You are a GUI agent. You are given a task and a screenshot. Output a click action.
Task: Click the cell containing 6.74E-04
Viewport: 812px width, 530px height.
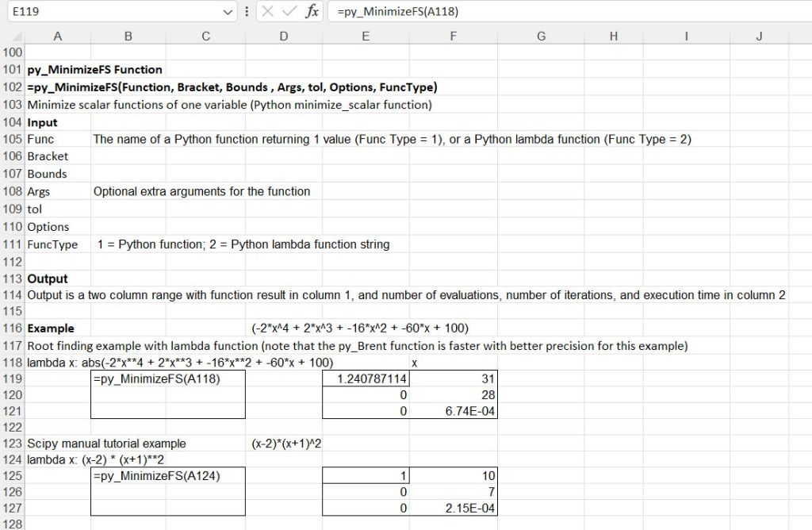pos(452,411)
